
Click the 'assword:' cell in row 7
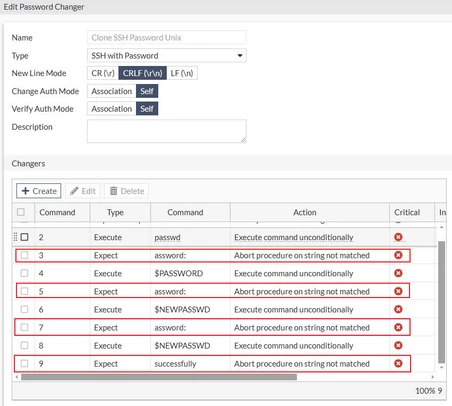(170, 327)
